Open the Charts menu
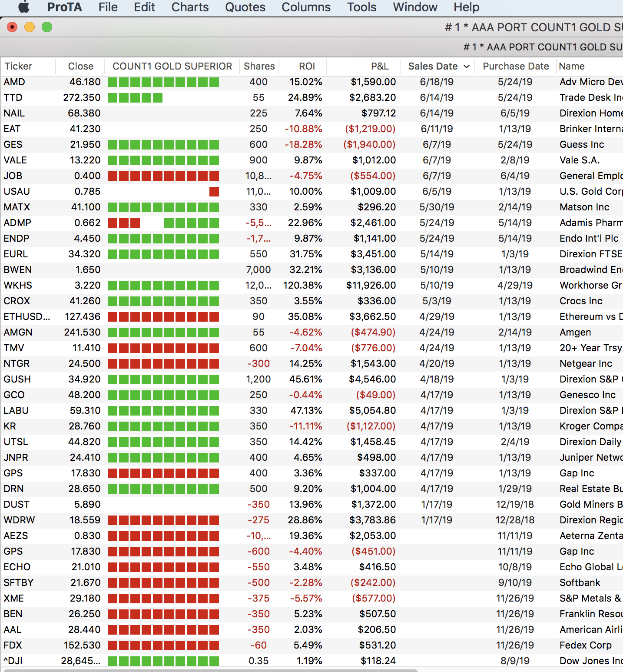 (x=190, y=7)
